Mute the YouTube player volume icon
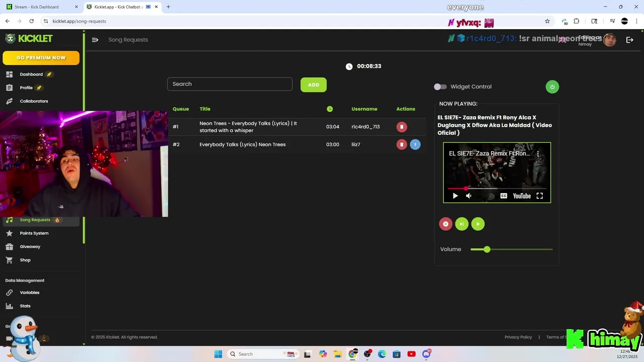 pos(468,196)
